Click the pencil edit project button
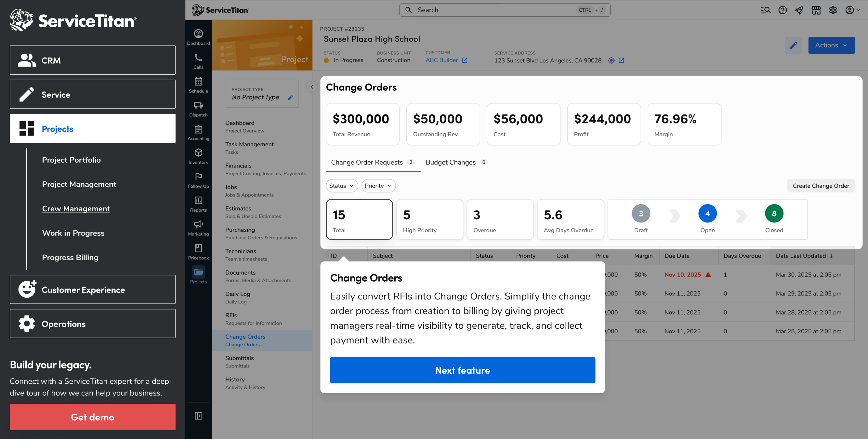 coord(793,45)
